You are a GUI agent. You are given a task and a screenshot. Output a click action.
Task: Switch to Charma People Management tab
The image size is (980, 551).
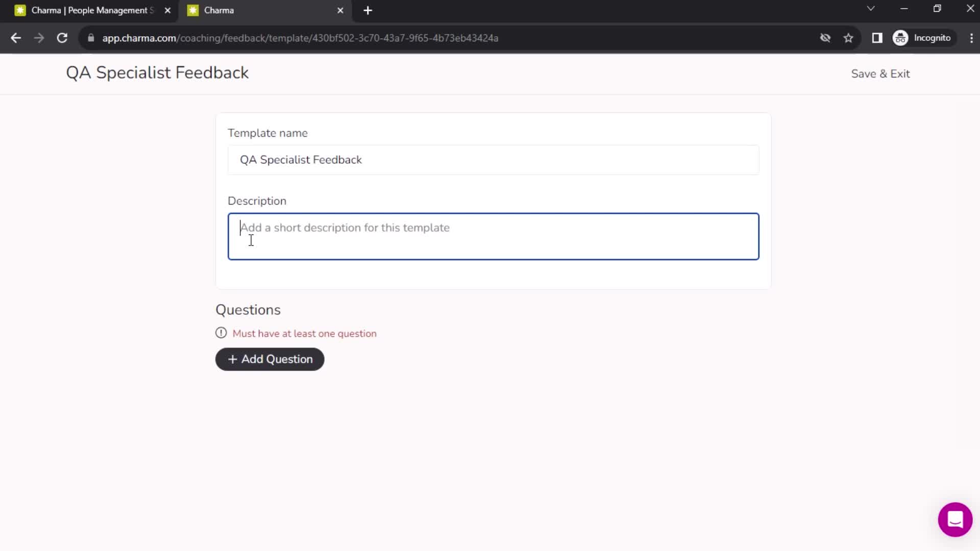point(92,10)
